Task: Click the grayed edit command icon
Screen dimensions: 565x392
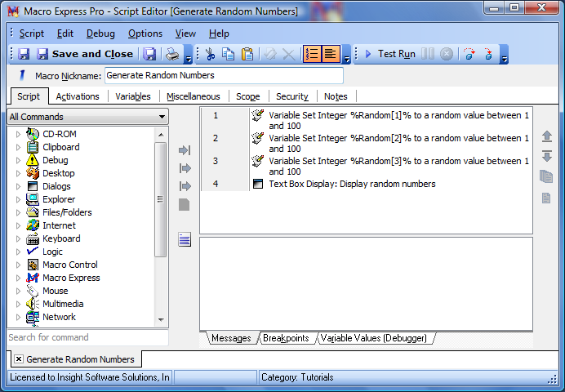Action: coord(270,54)
